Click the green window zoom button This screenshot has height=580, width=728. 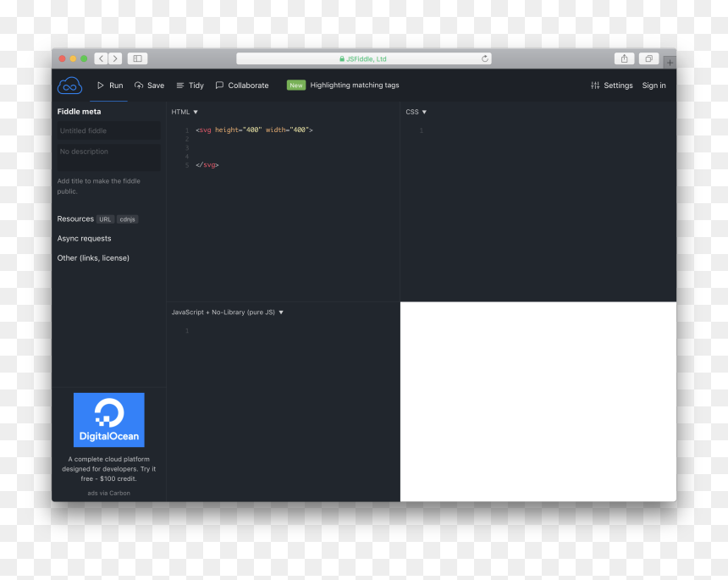[84, 58]
